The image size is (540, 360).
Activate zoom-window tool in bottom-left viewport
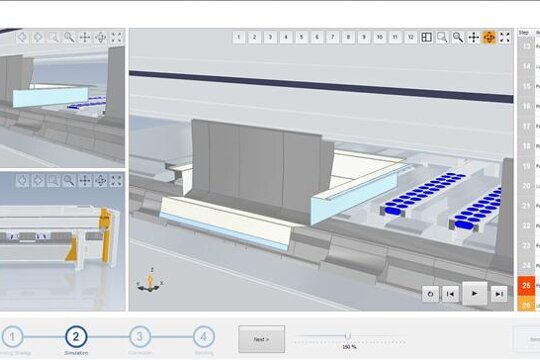[x=53, y=181]
